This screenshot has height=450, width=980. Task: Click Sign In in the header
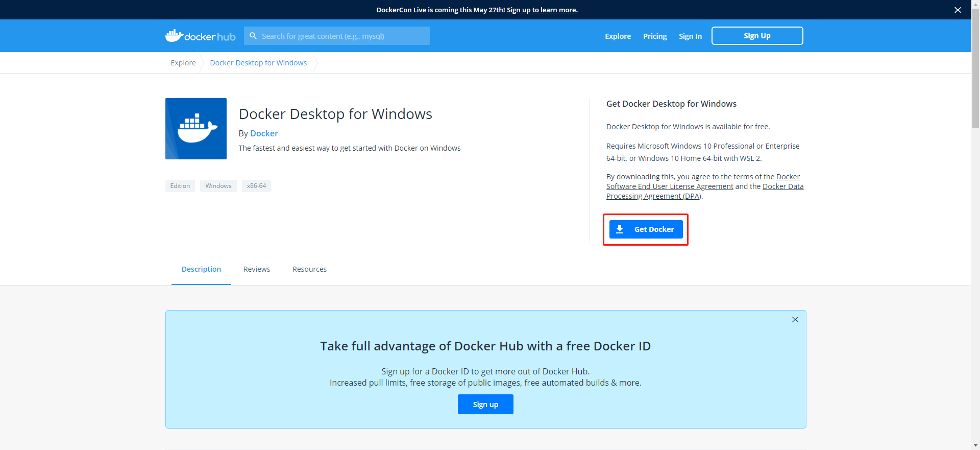690,36
